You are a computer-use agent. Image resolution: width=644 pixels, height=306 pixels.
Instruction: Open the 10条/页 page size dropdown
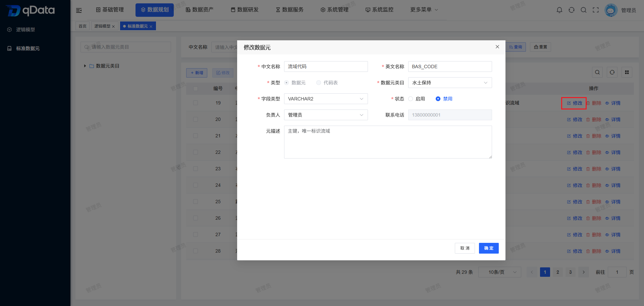pyautogui.click(x=500, y=272)
